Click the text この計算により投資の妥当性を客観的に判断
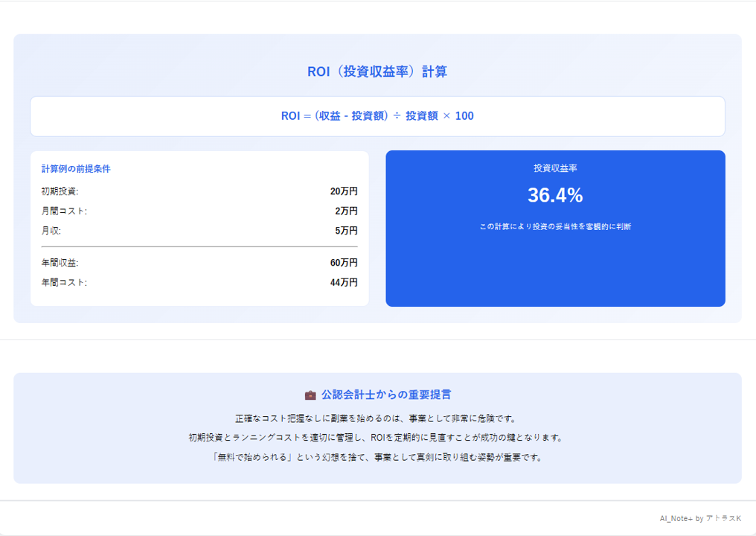Viewport: 756px width, 536px height. 555,226
